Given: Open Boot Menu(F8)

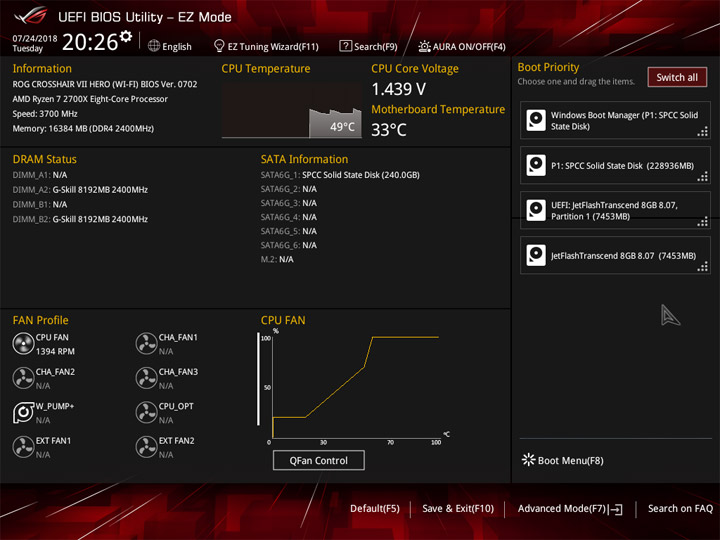Looking at the screenshot, I should tap(563, 461).
